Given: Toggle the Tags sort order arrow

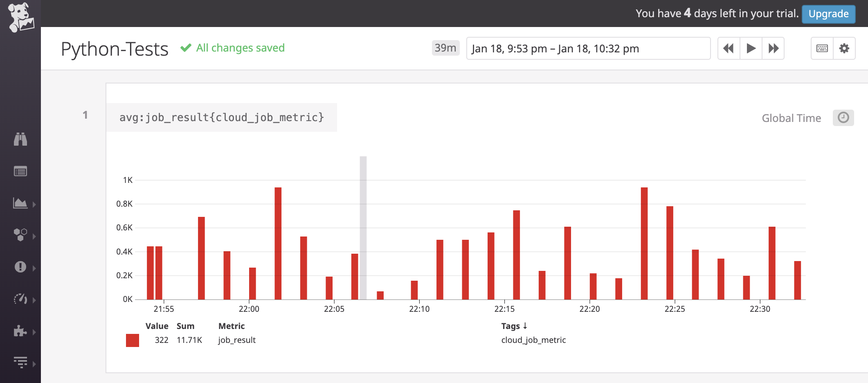Looking at the screenshot, I should point(526,326).
